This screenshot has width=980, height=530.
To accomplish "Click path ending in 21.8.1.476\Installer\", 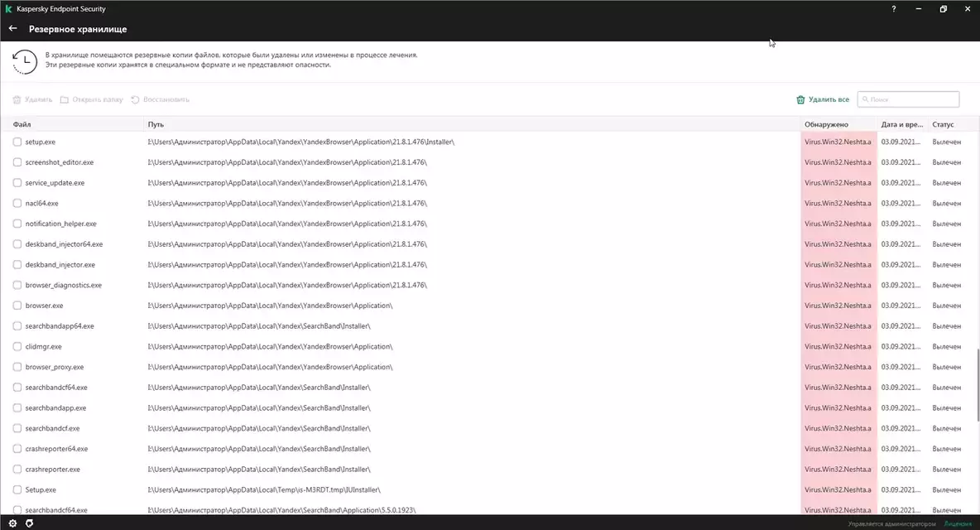I will point(300,142).
